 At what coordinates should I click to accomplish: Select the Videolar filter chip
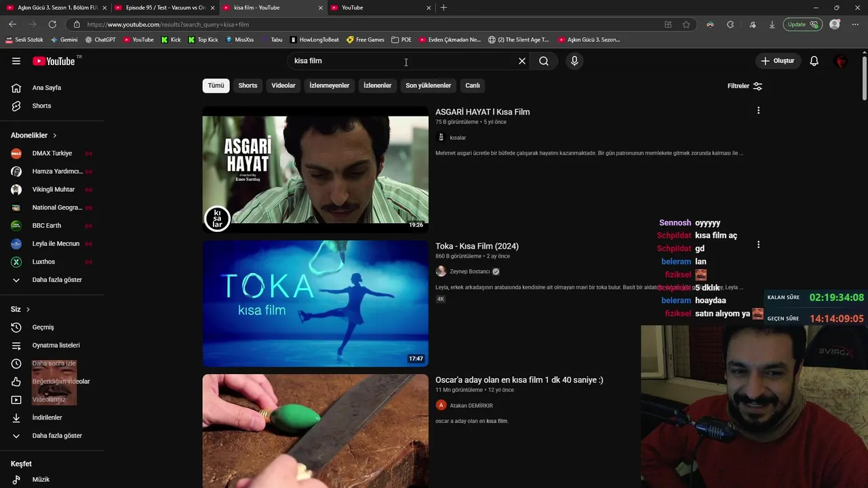click(283, 85)
